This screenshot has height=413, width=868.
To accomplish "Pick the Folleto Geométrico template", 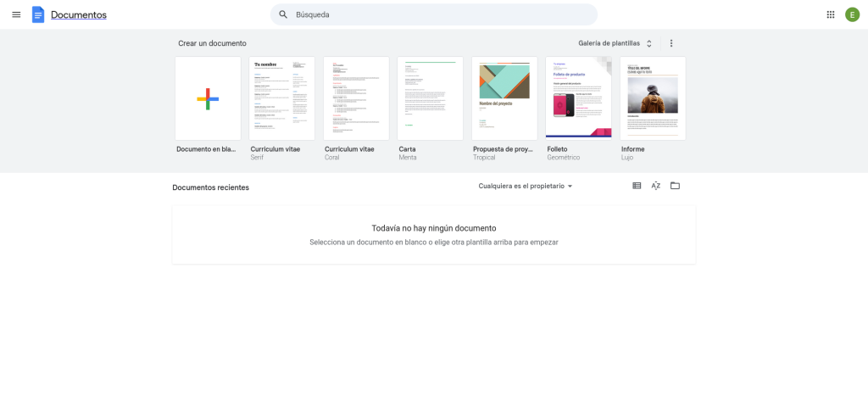I will click(578, 98).
